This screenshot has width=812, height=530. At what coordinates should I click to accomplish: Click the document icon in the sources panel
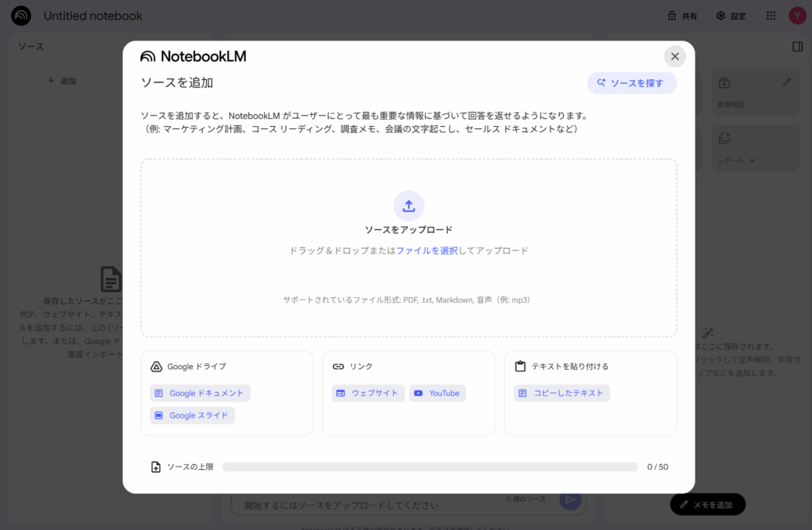tap(111, 280)
